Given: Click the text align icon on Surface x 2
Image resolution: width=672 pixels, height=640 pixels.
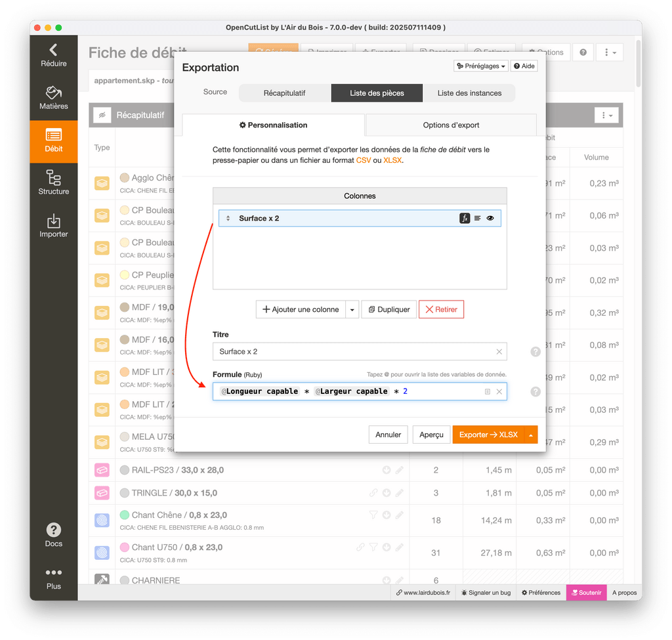Looking at the screenshot, I should pos(478,218).
